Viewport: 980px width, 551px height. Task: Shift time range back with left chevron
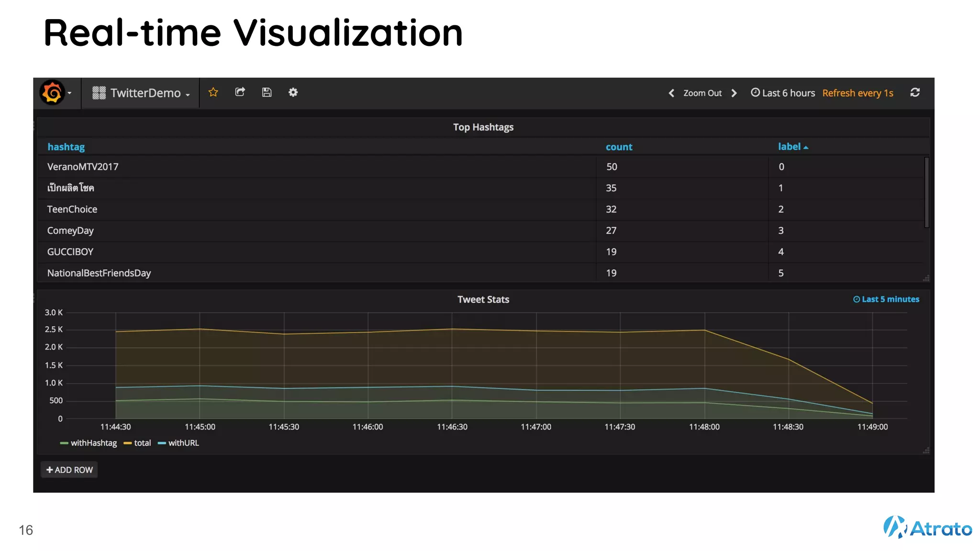coord(671,93)
